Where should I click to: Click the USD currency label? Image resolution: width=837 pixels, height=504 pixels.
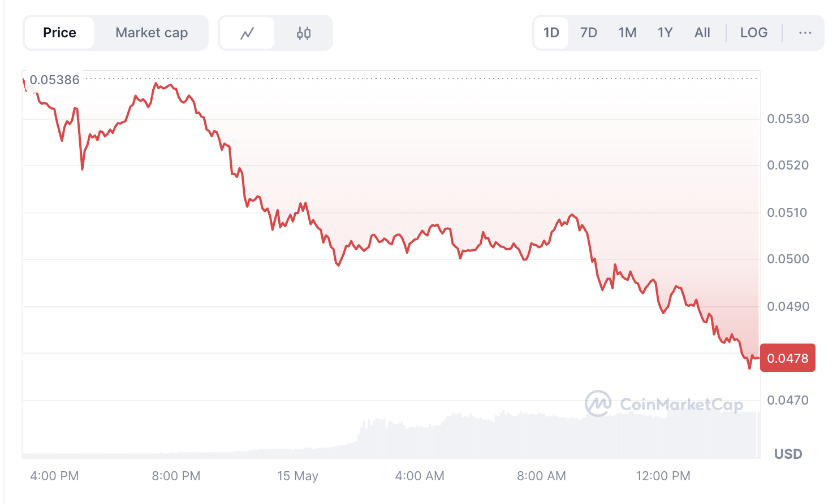coord(788,454)
